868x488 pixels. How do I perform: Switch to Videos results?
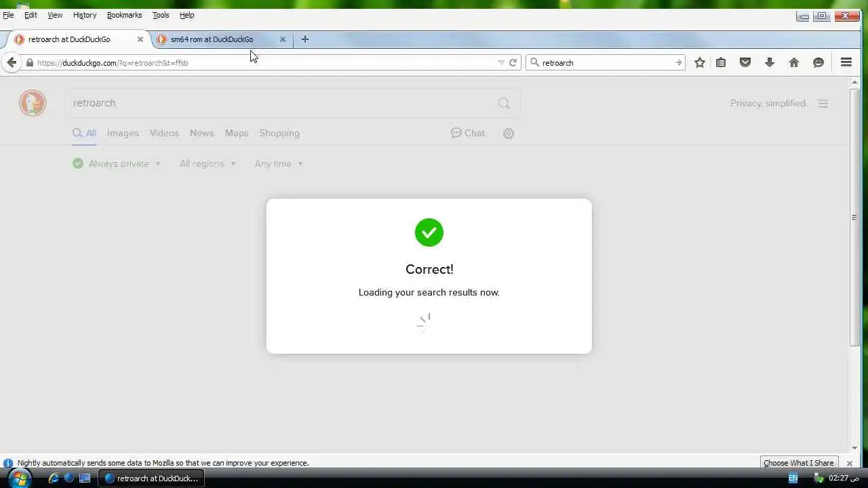[164, 133]
